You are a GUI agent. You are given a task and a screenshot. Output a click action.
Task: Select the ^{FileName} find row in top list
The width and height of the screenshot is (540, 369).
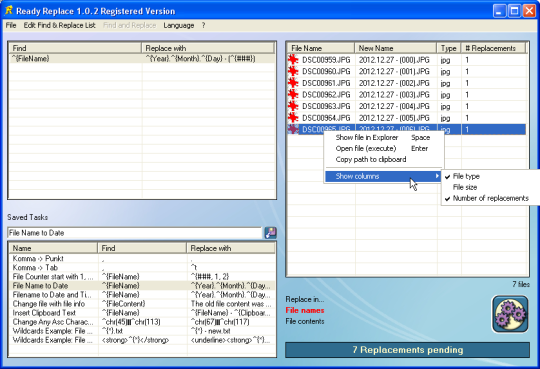tap(142, 59)
